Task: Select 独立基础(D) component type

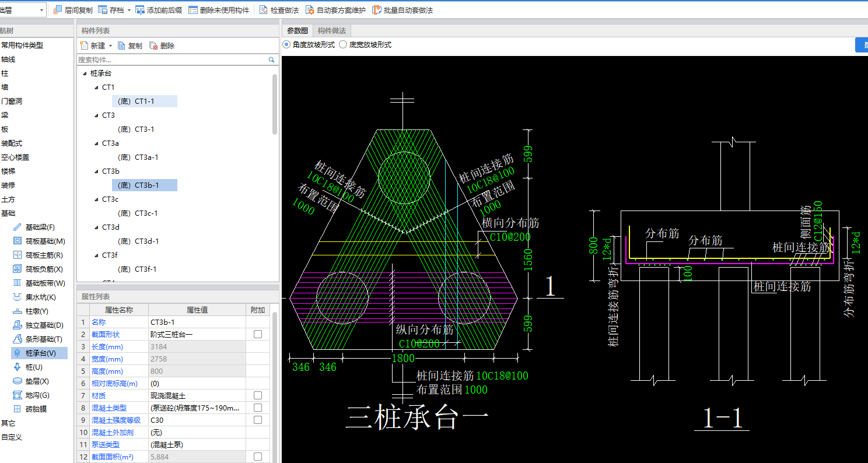Action: [38, 325]
